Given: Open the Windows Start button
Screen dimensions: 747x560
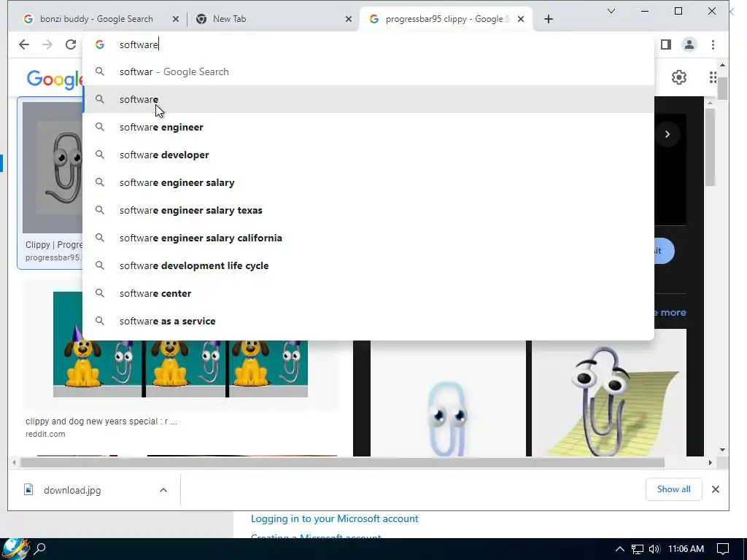Looking at the screenshot, I should [x=15, y=548].
